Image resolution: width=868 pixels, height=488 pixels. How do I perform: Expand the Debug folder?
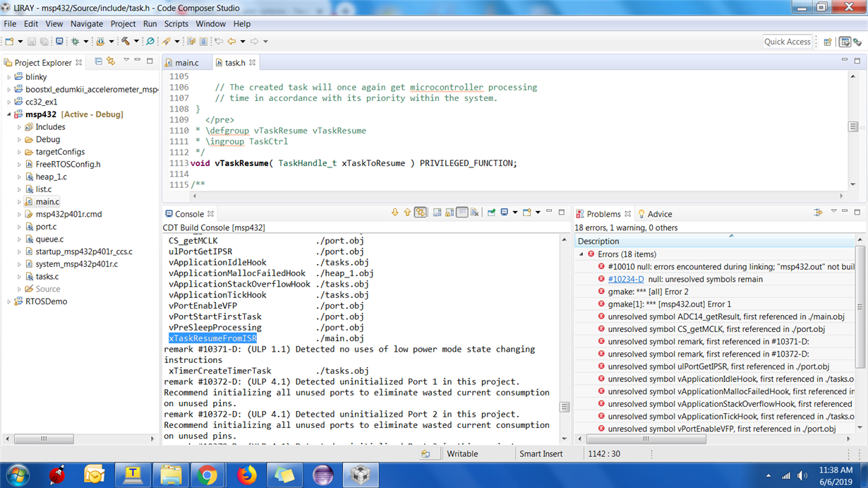[x=19, y=140]
